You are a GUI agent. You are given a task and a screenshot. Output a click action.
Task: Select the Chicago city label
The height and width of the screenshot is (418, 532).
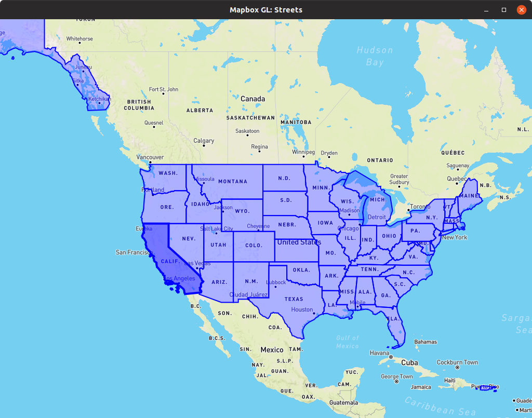[347, 228]
